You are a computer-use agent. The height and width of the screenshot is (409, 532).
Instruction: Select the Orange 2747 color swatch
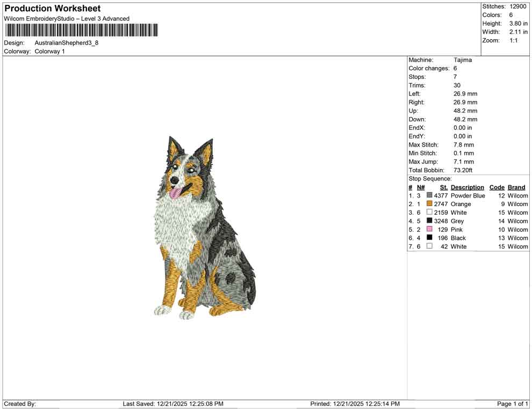click(x=430, y=204)
